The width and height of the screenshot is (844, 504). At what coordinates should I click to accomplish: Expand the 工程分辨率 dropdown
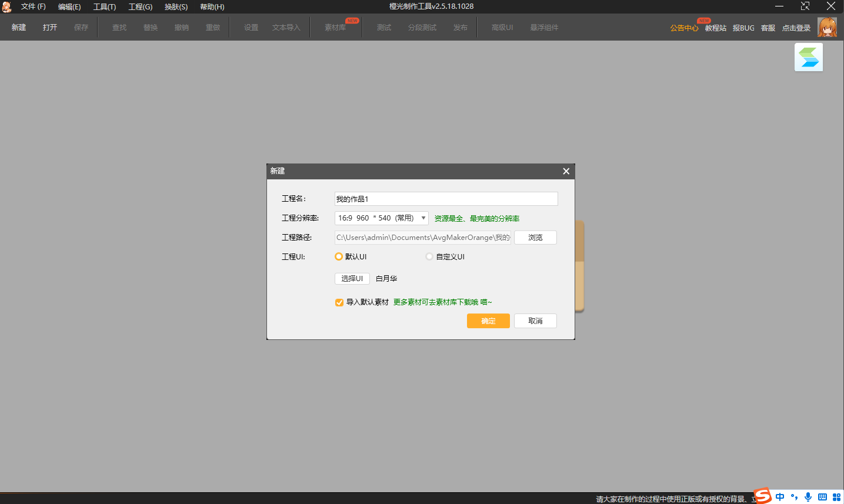click(423, 218)
